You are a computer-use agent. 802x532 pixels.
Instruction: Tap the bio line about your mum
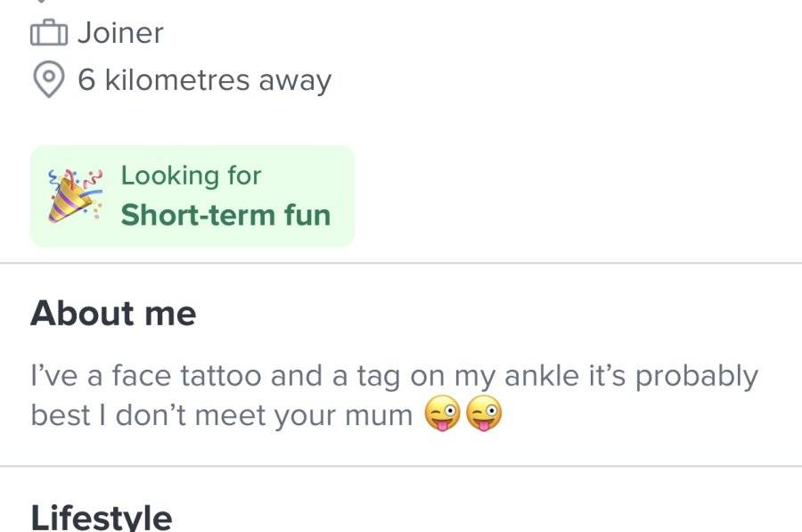(x=222, y=415)
